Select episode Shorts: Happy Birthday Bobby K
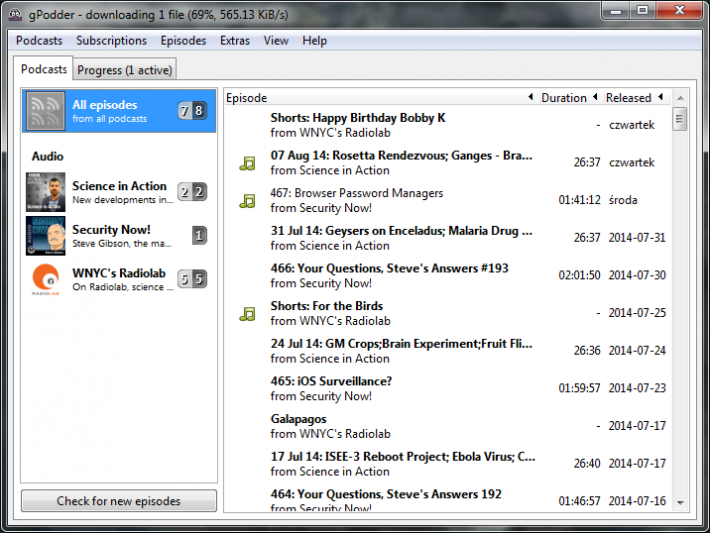 pyautogui.click(x=447, y=125)
